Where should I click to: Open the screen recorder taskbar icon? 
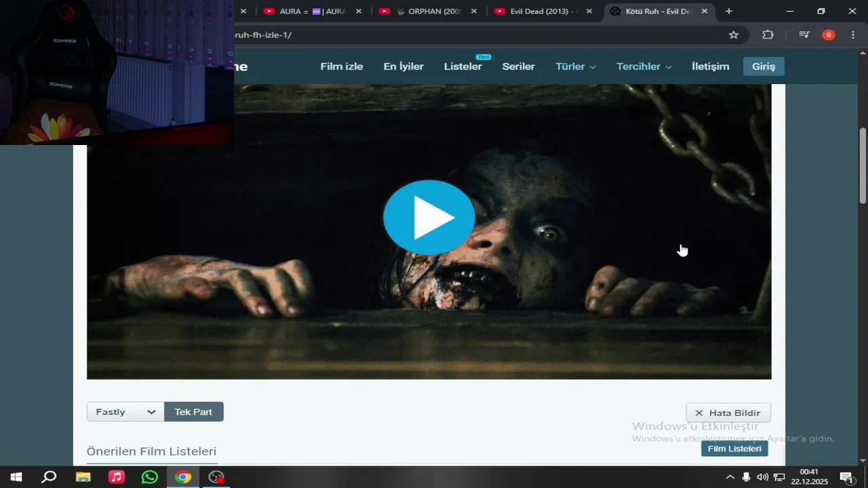coord(216,477)
